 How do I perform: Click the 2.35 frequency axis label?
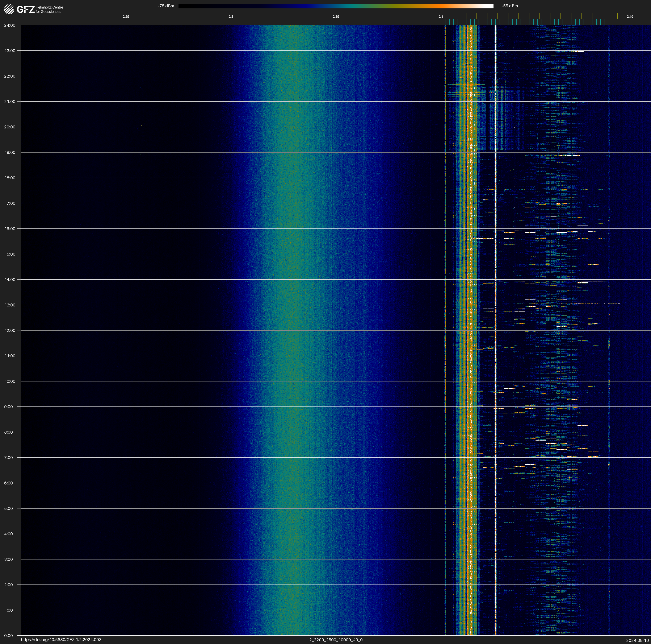pos(336,17)
